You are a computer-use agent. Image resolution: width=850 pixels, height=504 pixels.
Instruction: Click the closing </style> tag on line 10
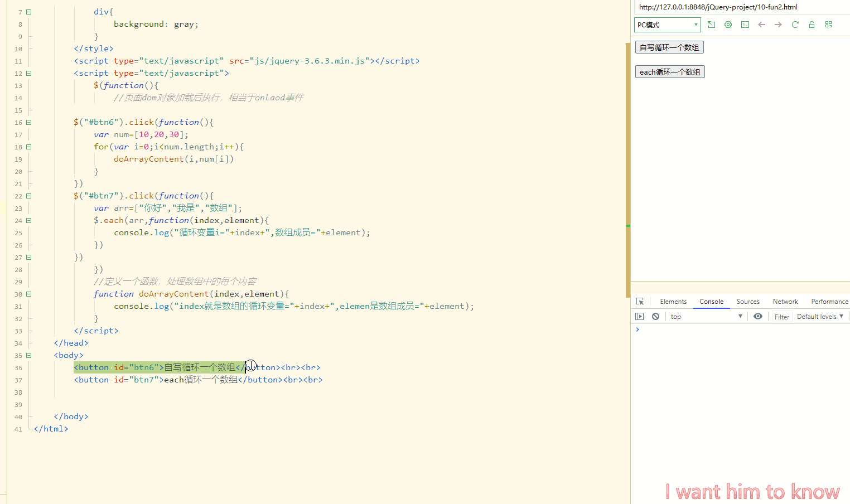[x=94, y=49]
